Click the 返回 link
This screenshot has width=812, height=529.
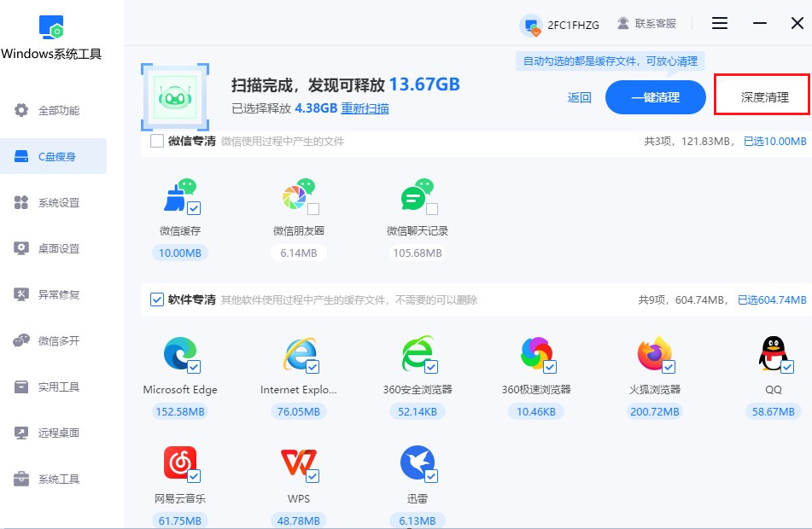tap(579, 97)
